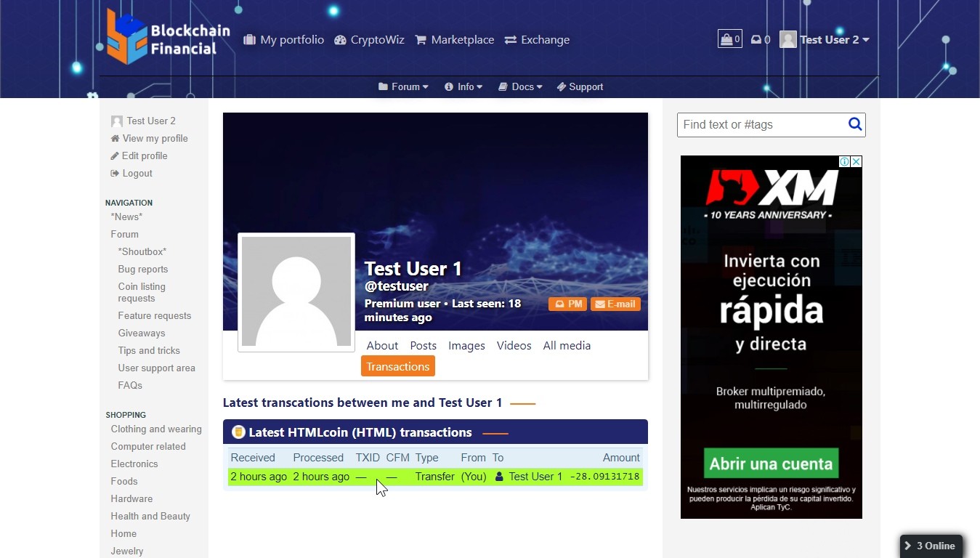Click the E-mail button on profile
Image resolution: width=980 pixels, height=558 pixels.
(615, 304)
